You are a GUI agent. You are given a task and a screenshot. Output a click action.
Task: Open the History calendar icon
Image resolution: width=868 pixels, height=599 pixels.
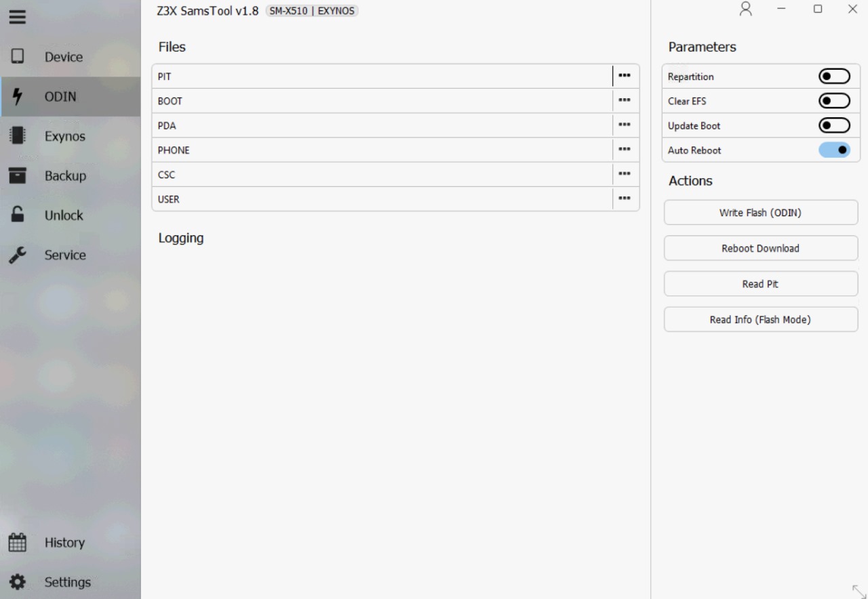(17, 542)
